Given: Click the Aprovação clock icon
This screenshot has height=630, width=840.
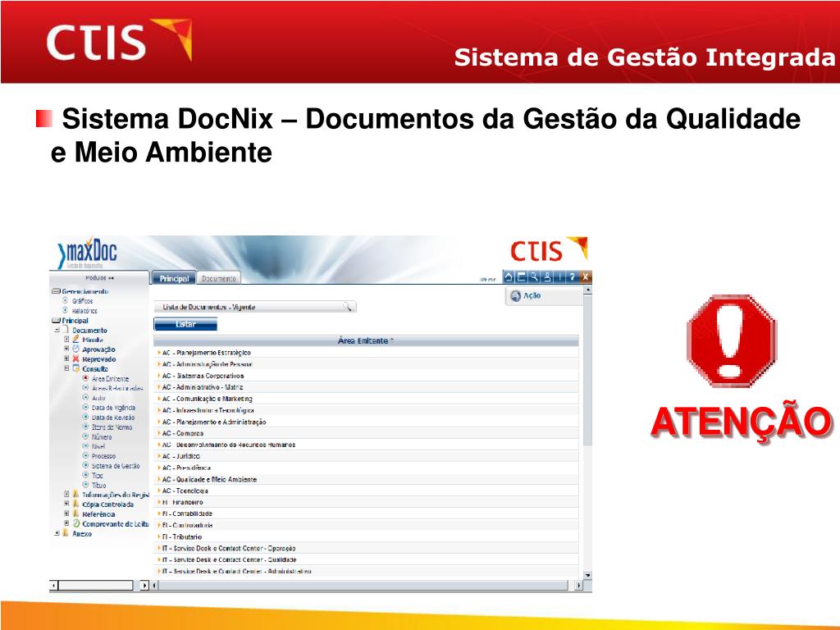Looking at the screenshot, I should click(76, 349).
